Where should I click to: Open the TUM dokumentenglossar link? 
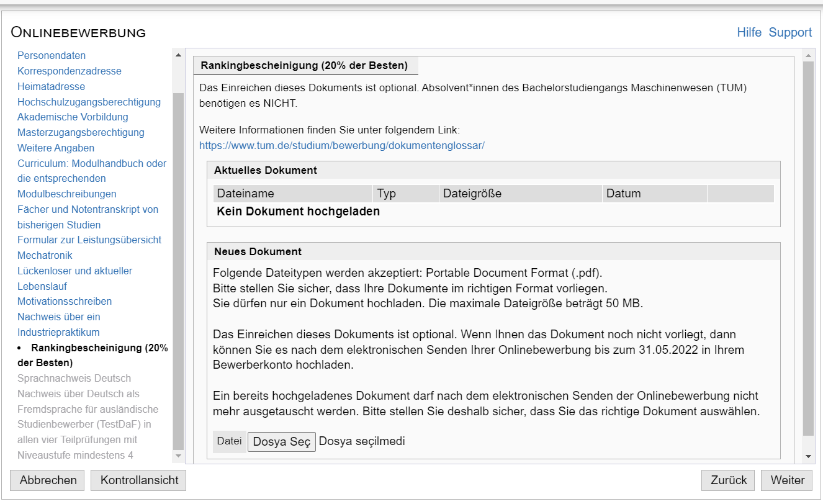341,146
